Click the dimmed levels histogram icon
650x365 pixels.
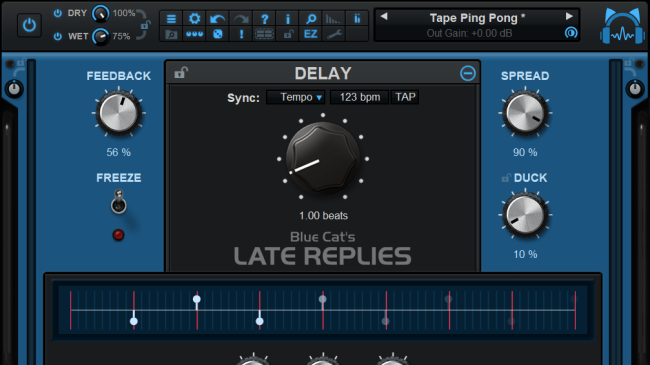tap(333, 19)
